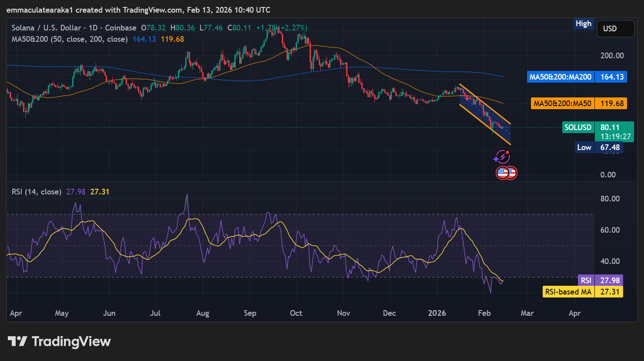Click the 80.00 level on RSI axis

click(610, 199)
